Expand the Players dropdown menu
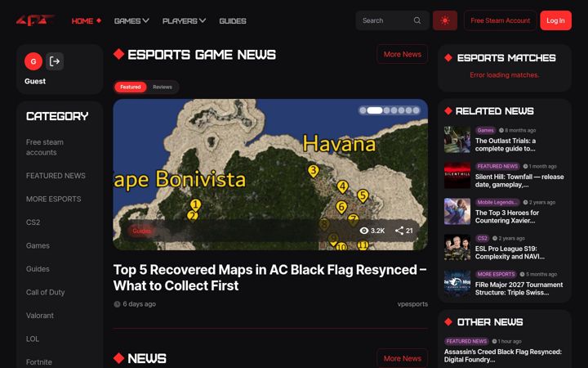The width and height of the screenshot is (588, 368). click(x=184, y=20)
